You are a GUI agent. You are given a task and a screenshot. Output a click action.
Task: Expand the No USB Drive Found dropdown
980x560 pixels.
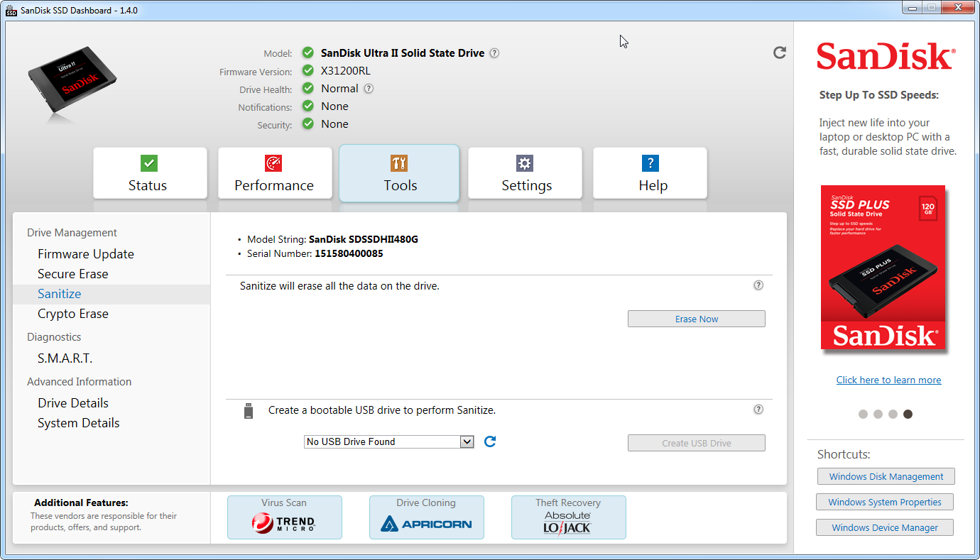pos(467,441)
